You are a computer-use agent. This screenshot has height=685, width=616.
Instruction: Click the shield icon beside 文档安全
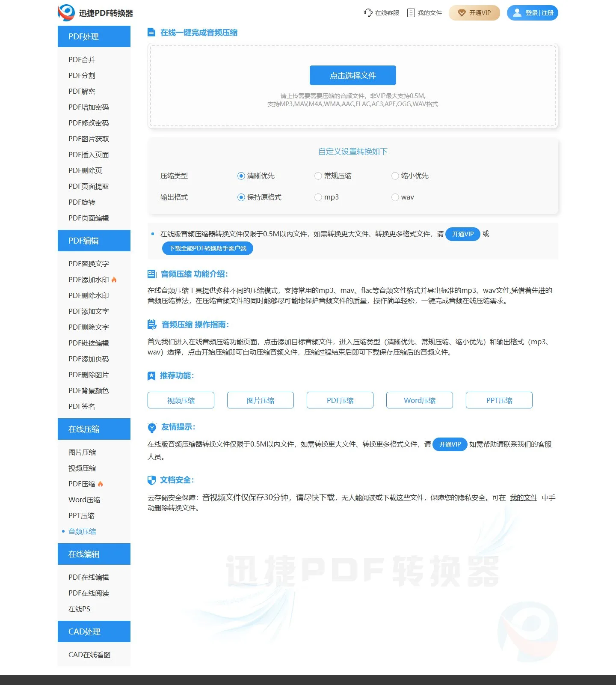151,480
